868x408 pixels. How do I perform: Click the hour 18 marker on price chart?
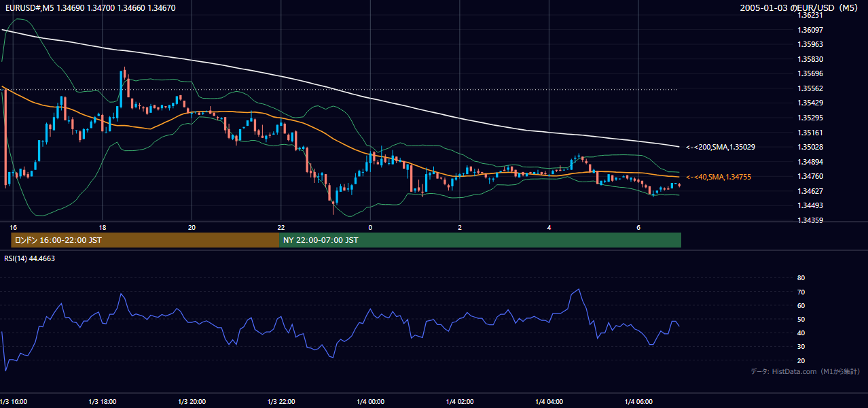click(x=102, y=227)
